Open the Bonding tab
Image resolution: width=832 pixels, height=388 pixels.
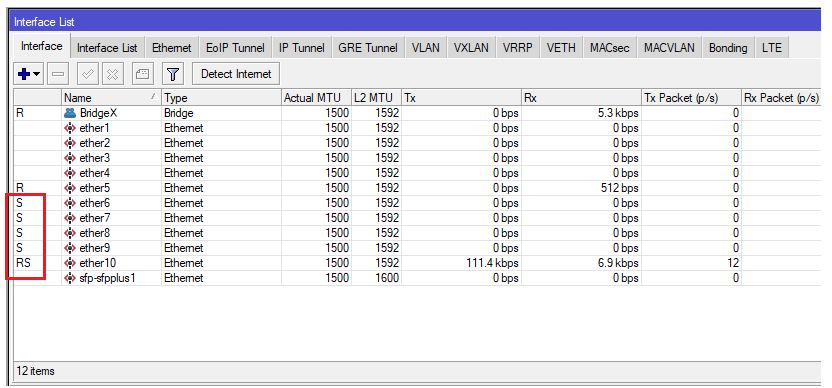point(728,48)
